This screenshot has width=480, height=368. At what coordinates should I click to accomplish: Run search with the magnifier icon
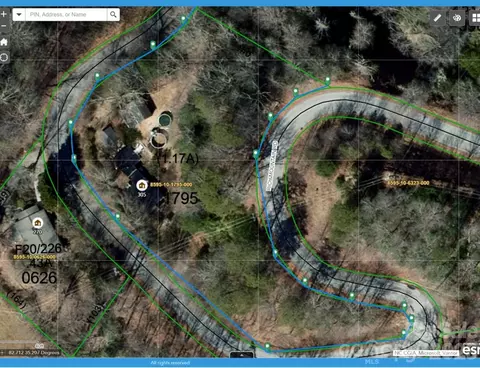(113, 15)
